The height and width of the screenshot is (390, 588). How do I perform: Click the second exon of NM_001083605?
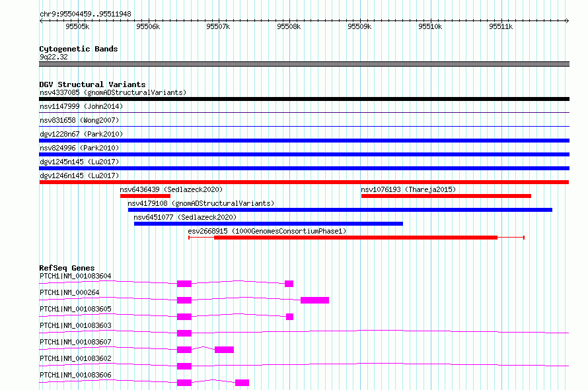tap(290, 317)
